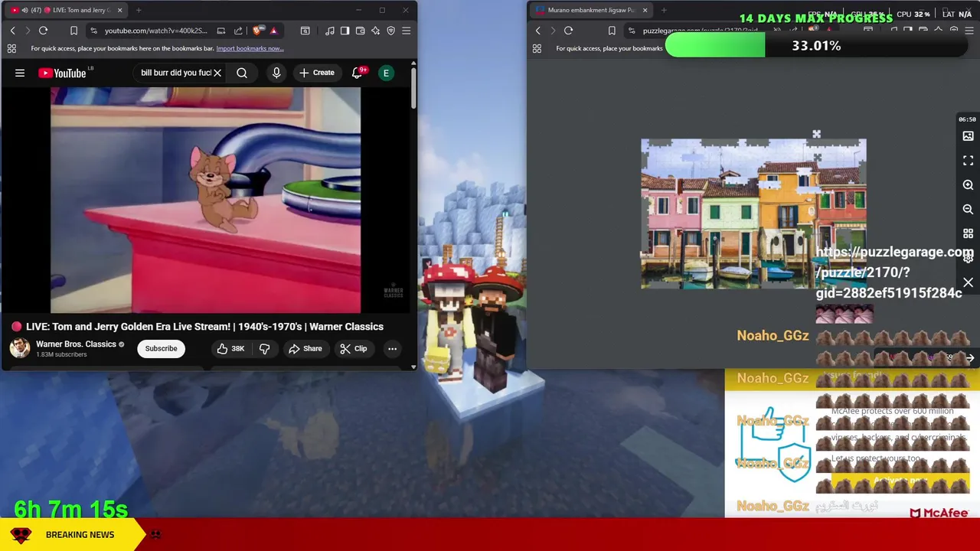This screenshot has width=980, height=551.
Task: Open puzzle settings gear
Action: click(968, 258)
